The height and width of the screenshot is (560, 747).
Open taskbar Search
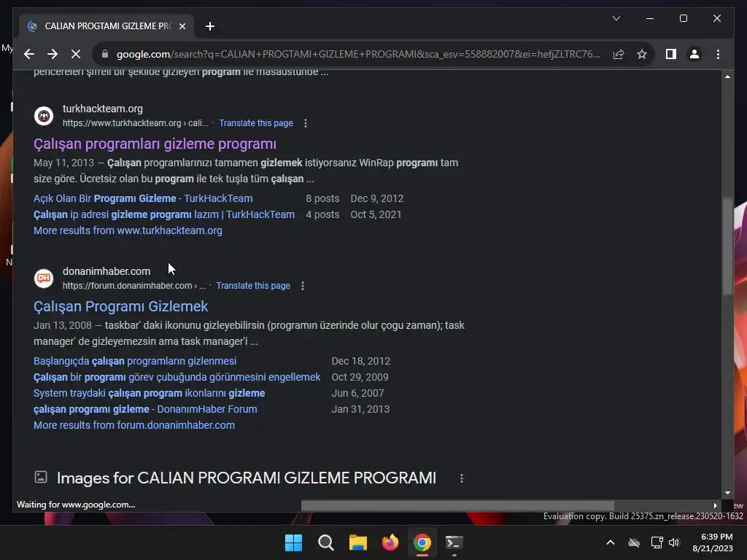(326, 542)
